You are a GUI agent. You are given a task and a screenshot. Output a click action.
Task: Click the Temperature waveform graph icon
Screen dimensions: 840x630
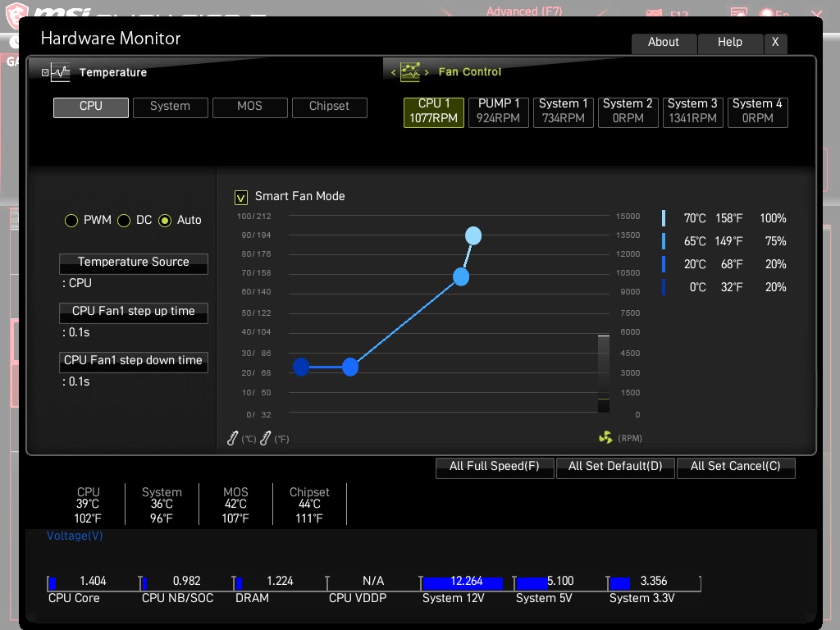click(62, 72)
